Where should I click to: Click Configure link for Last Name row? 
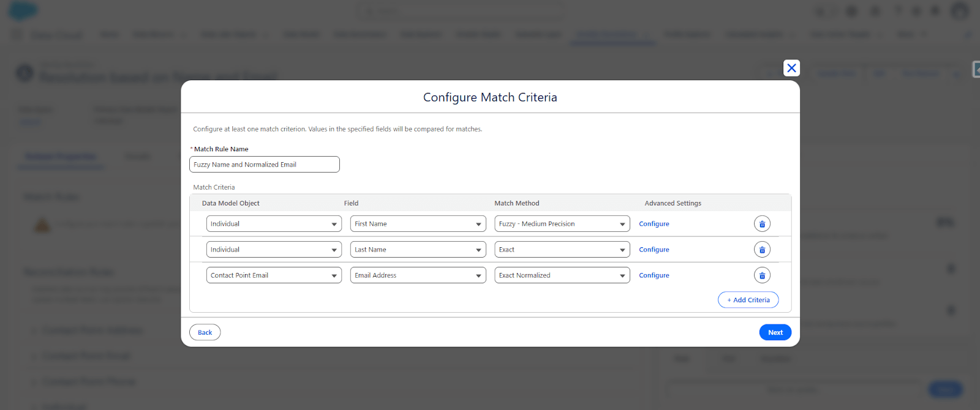(x=654, y=250)
